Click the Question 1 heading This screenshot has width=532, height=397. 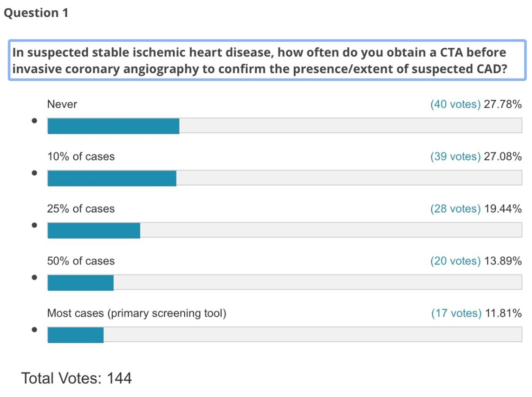[36, 13]
